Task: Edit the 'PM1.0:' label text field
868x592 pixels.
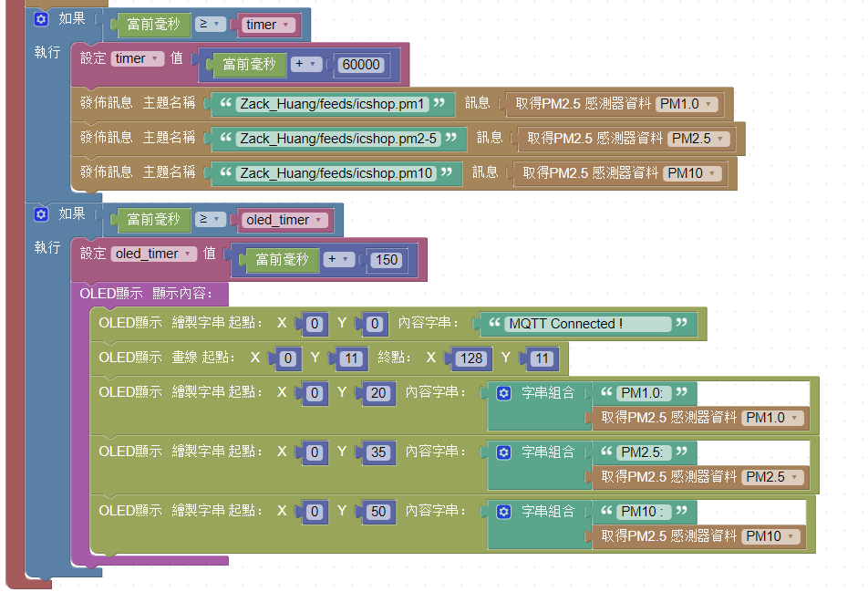Action: (644, 393)
